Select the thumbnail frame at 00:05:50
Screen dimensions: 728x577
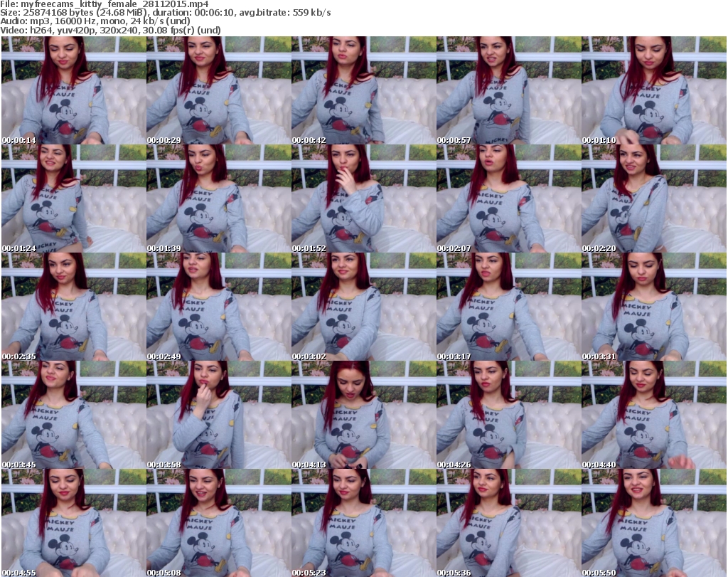click(x=654, y=523)
